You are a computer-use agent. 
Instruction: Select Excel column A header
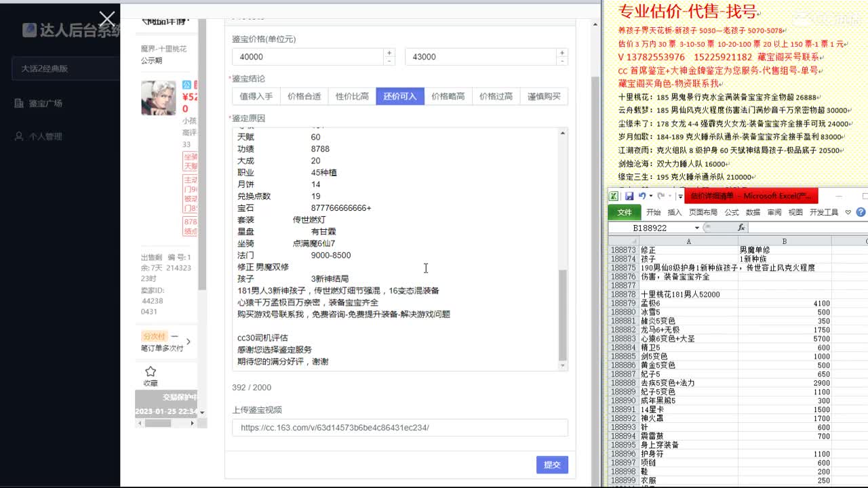(688, 241)
